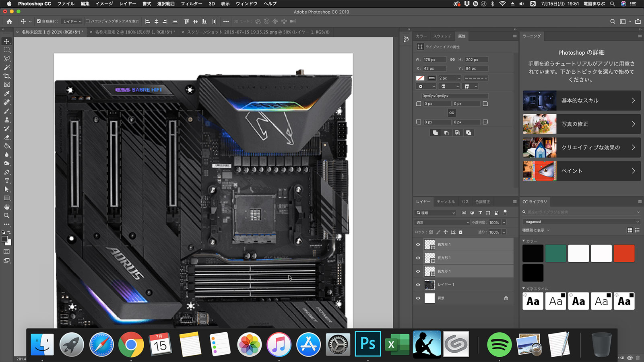Switch to the チャンネル tab
Image resolution: width=644 pixels, height=362 pixels.
(x=446, y=202)
